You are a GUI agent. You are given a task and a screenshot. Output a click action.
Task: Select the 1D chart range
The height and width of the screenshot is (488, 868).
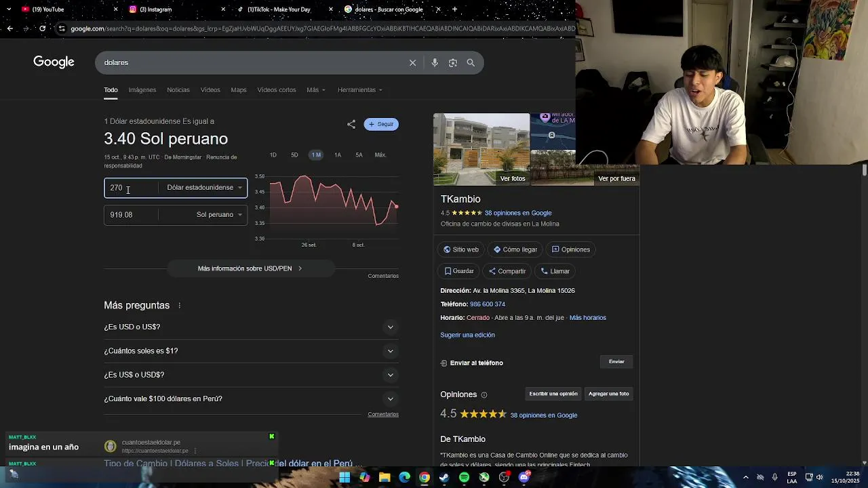[x=273, y=155]
